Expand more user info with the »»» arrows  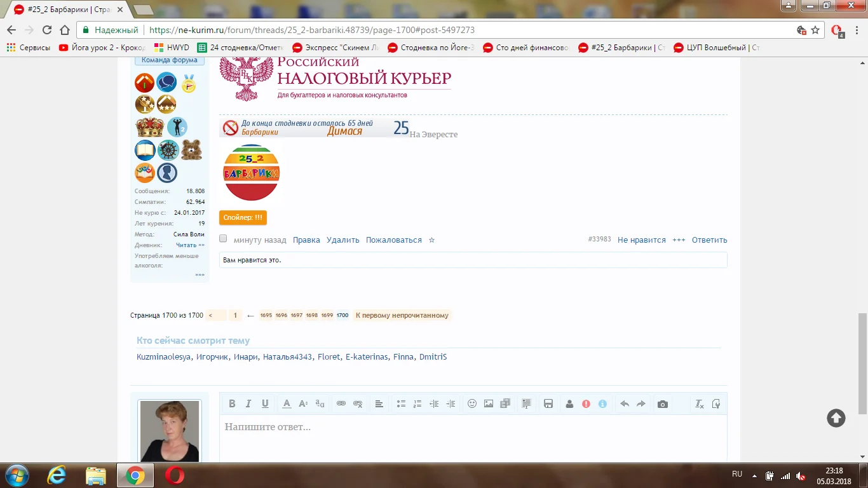click(x=200, y=275)
